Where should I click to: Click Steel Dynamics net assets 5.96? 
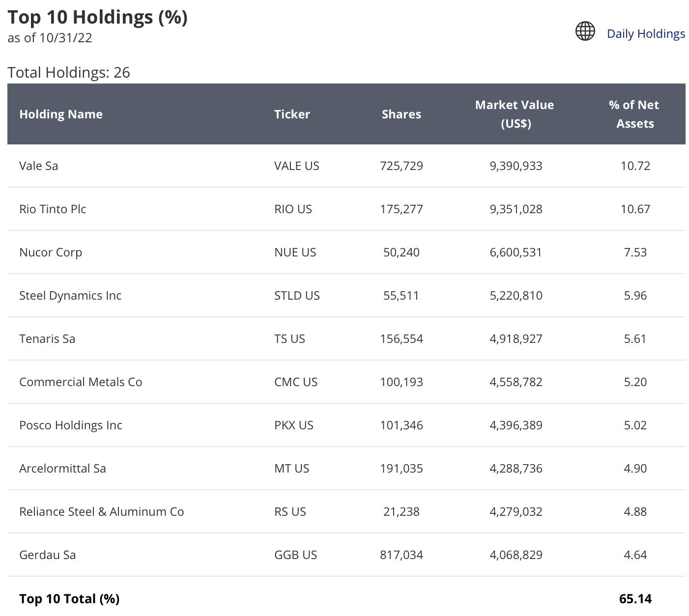point(635,295)
